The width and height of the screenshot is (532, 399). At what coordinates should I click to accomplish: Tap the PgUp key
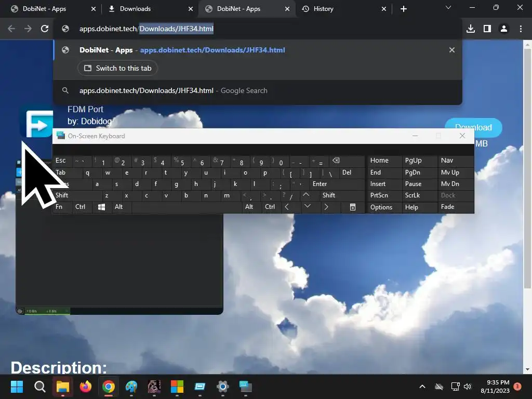point(420,161)
